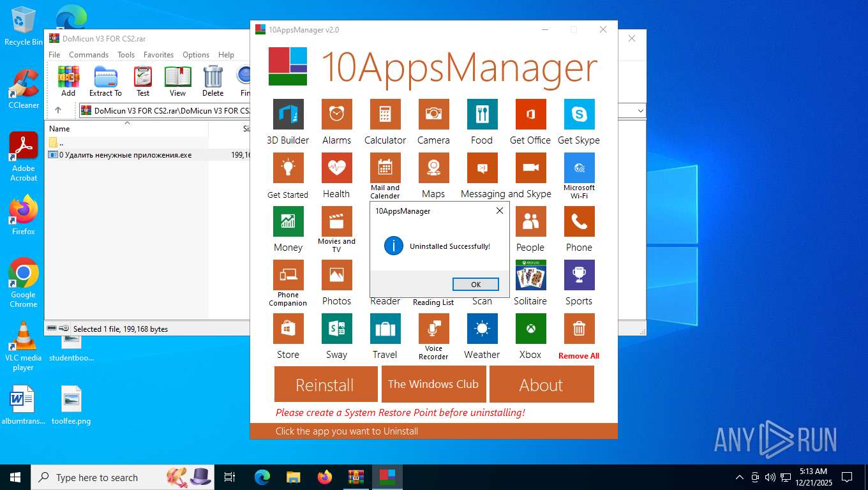Select the Alarms app icon
The image size is (868, 490).
pyautogui.click(x=336, y=114)
